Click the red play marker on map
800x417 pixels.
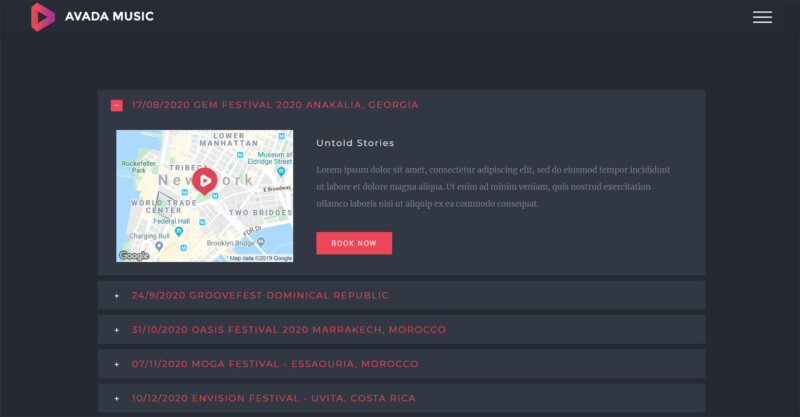click(x=204, y=181)
